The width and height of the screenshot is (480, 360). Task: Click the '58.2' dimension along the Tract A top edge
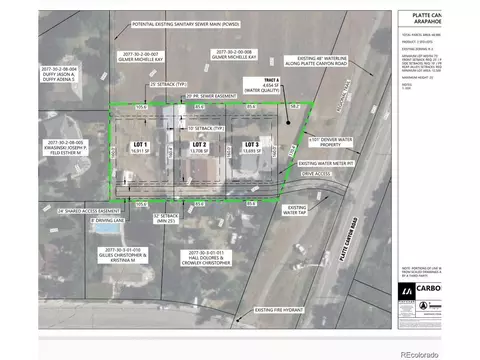pos(295,106)
